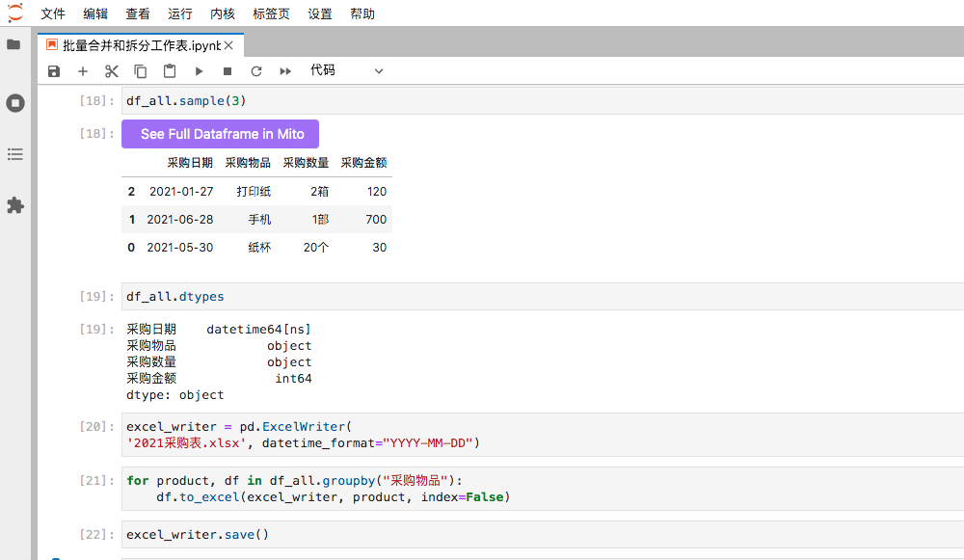The image size is (964, 560).
Task: Open the 文件 menu
Action: click(x=53, y=13)
